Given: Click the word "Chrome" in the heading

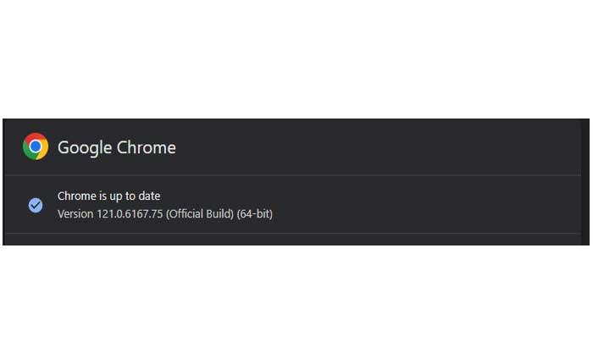Looking at the screenshot, I should point(146,147).
